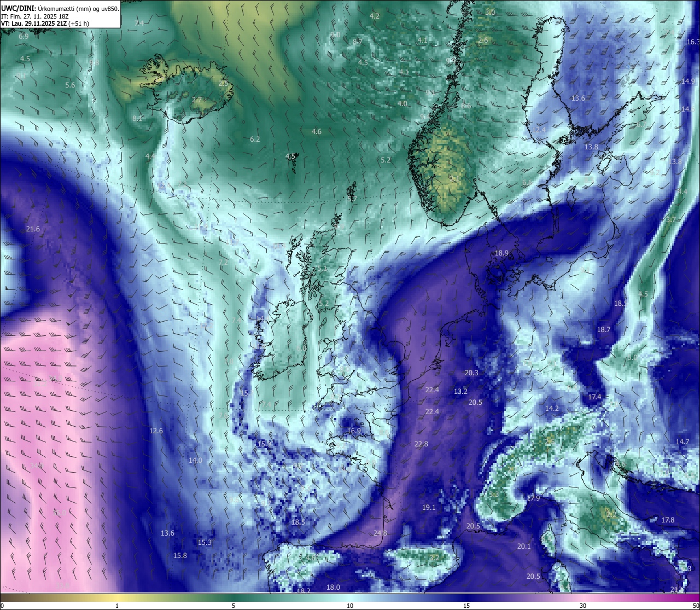The height and width of the screenshot is (610, 700).
Task: Select the 24.8 value near Spain's coast
Action: click(380, 533)
